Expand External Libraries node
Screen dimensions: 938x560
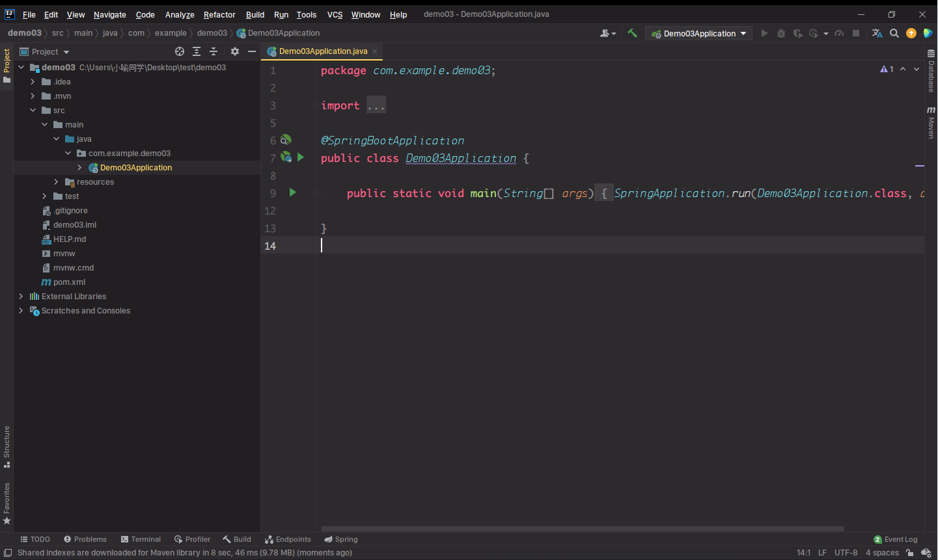(21, 296)
